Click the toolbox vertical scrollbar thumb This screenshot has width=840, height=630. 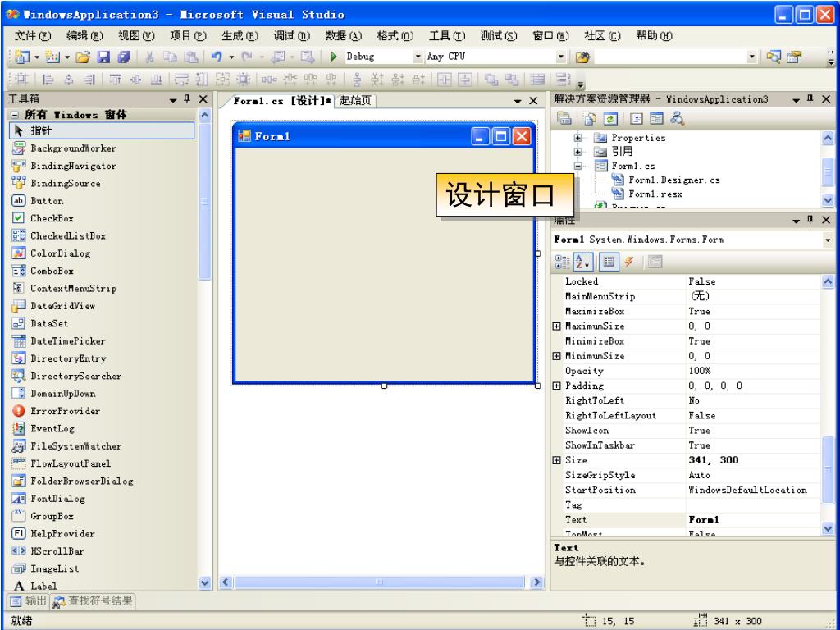[205, 201]
